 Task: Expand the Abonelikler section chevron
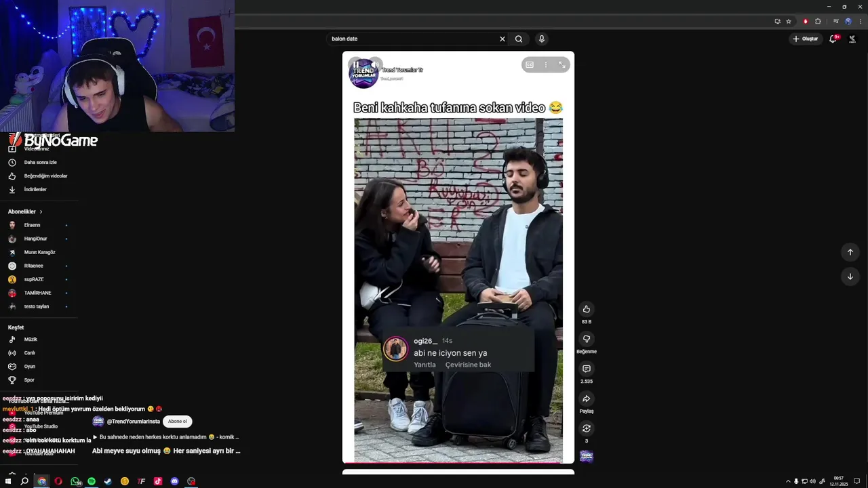pyautogui.click(x=41, y=211)
